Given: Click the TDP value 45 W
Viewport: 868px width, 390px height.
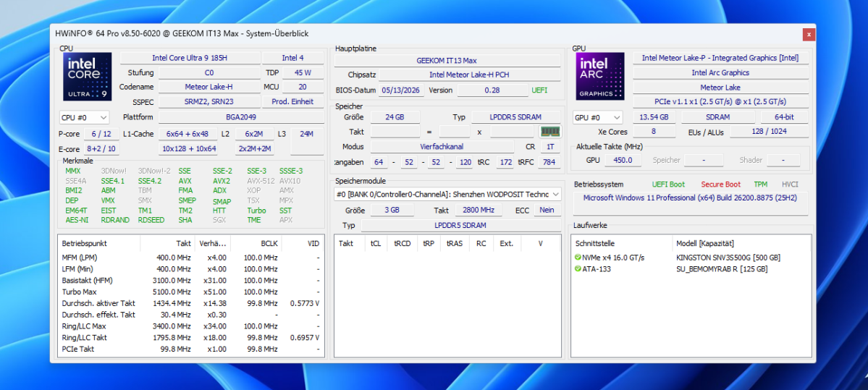Looking at the screenshot, I should point(303,72).
